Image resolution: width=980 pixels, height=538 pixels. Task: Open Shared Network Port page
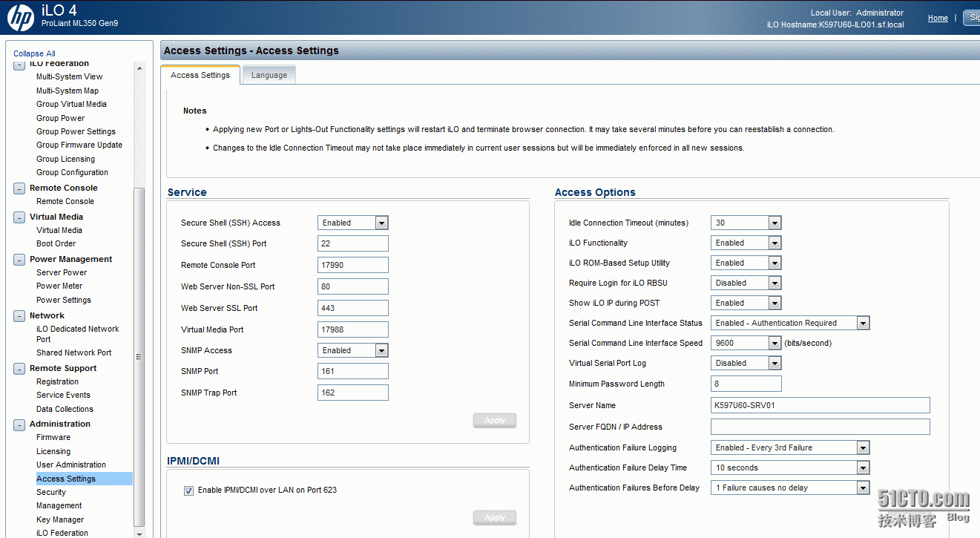pos(74,352)
